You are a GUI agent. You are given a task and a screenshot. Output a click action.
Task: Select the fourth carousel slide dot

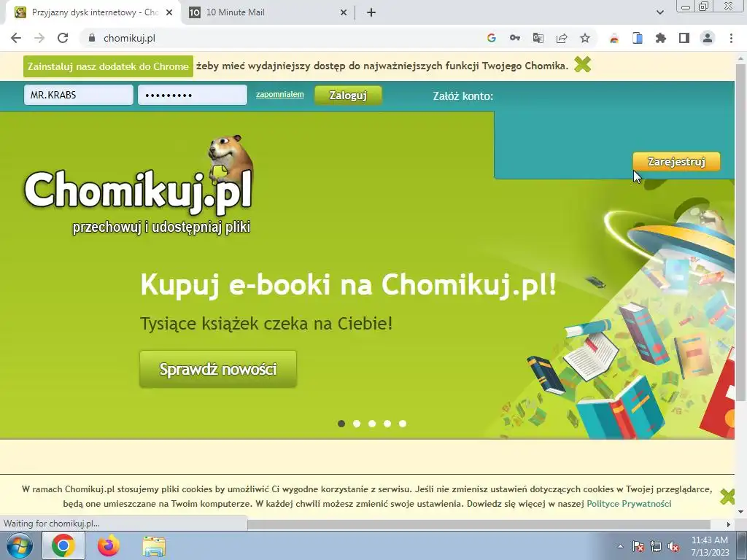coord(387,424)
